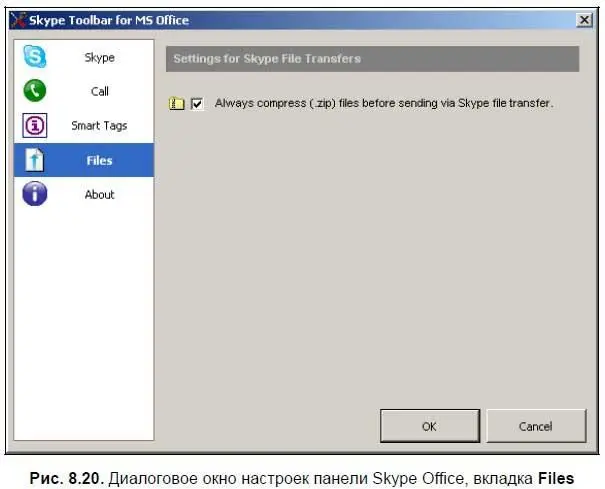This screenshot has width=605, height=489.
Task: Click the Skype logo sidebar icon
Action: click(x=35, y=57)
